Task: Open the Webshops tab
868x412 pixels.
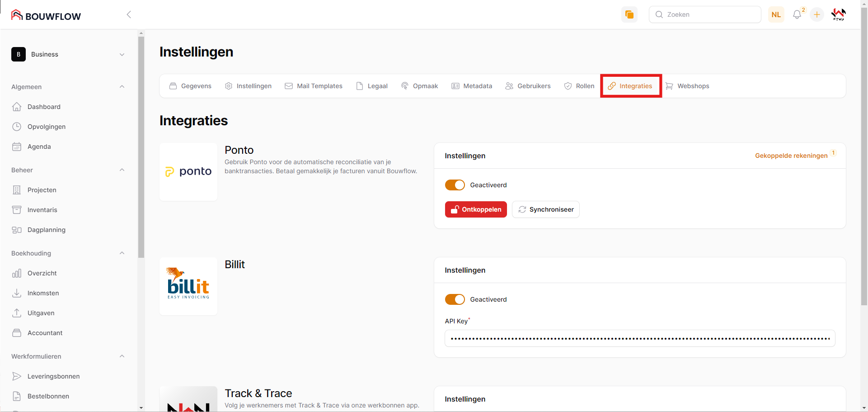Action: coord(687,86)
